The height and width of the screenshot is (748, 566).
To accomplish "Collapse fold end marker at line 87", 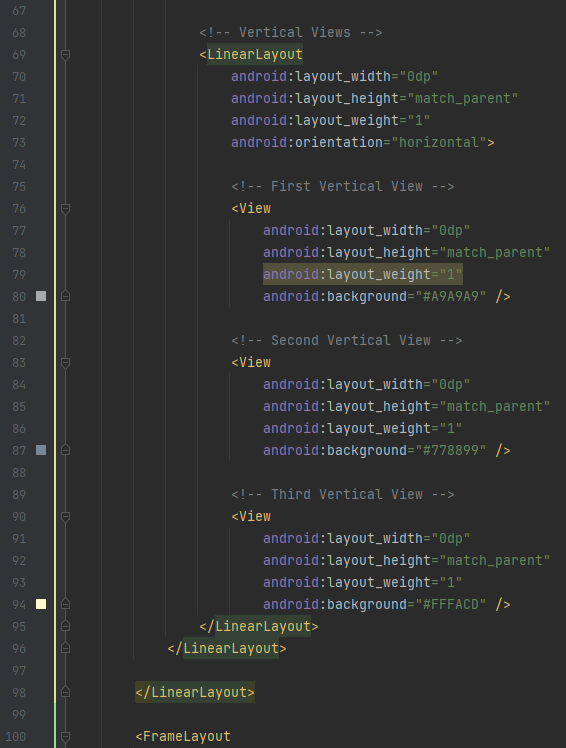I will point(65,450).
